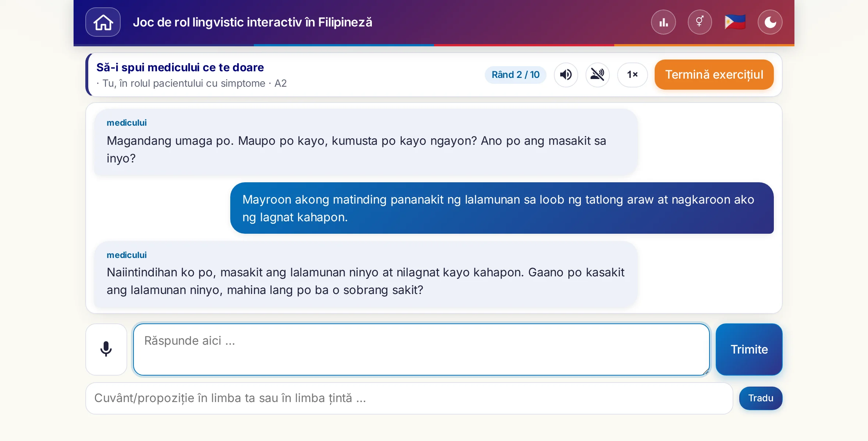Open the gender selection icon
The width and height of the screenshot is (868, 441).
coord(700,22)
